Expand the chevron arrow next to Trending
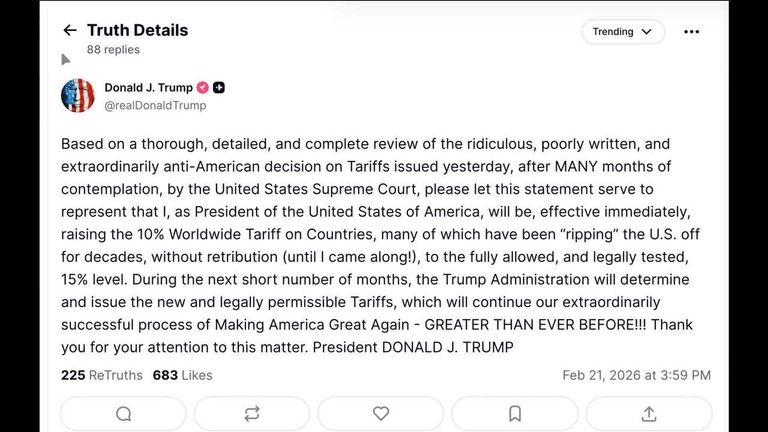Image resolution: width=768 pixels, height=432 pixels. pos(646,32)
